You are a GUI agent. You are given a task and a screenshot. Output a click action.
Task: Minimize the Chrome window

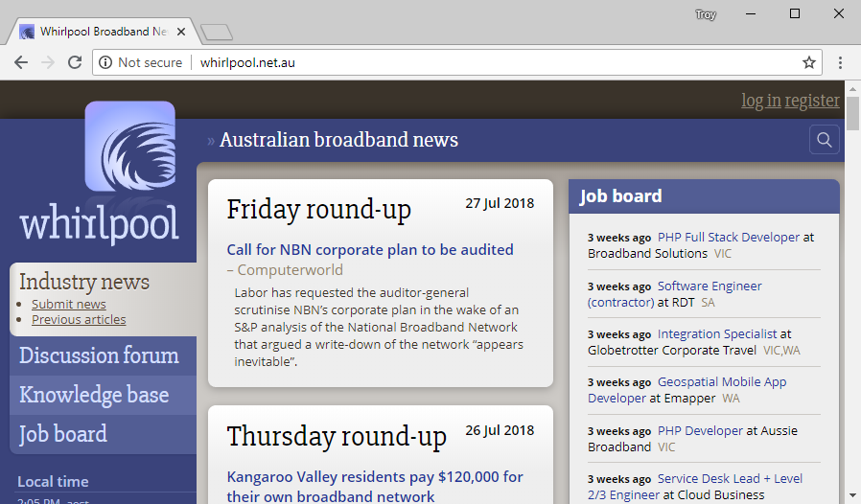751,13
